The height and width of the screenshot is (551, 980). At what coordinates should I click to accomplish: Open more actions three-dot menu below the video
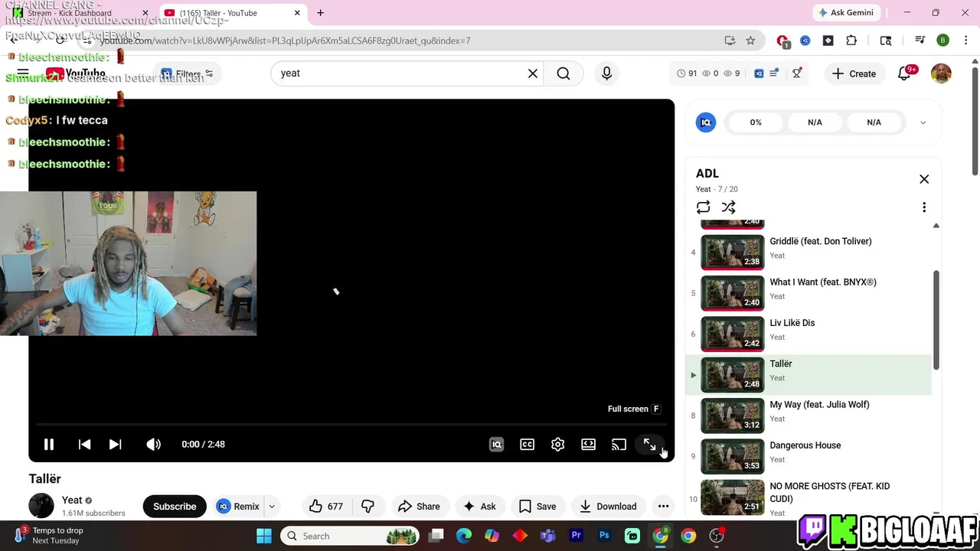663,506
